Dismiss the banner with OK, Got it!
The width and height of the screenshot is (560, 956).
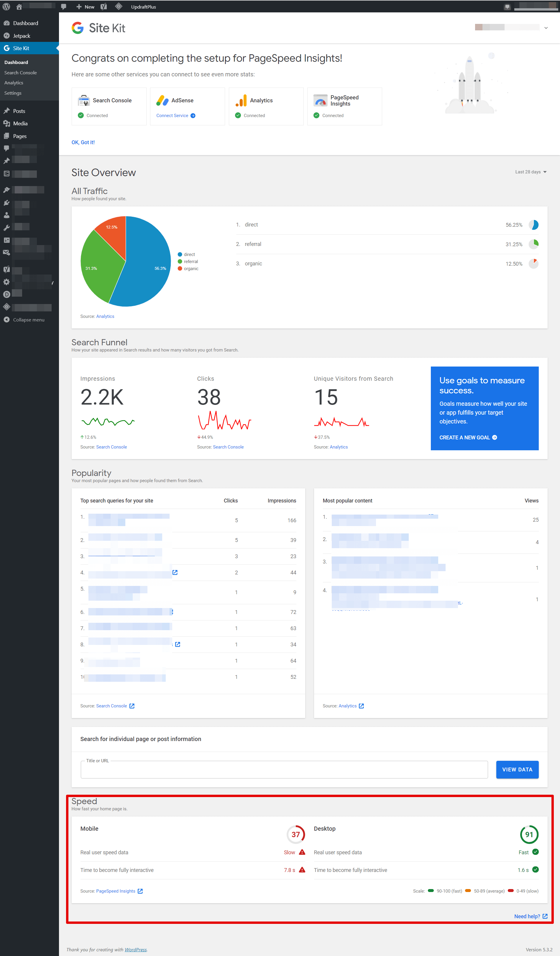(x=83, y=142)
